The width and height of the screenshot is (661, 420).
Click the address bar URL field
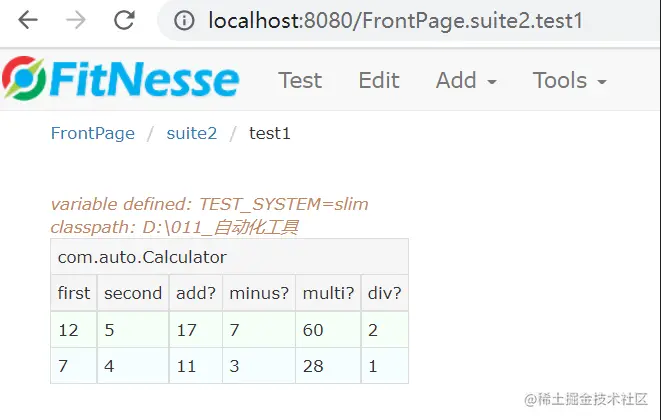point(395,20)
